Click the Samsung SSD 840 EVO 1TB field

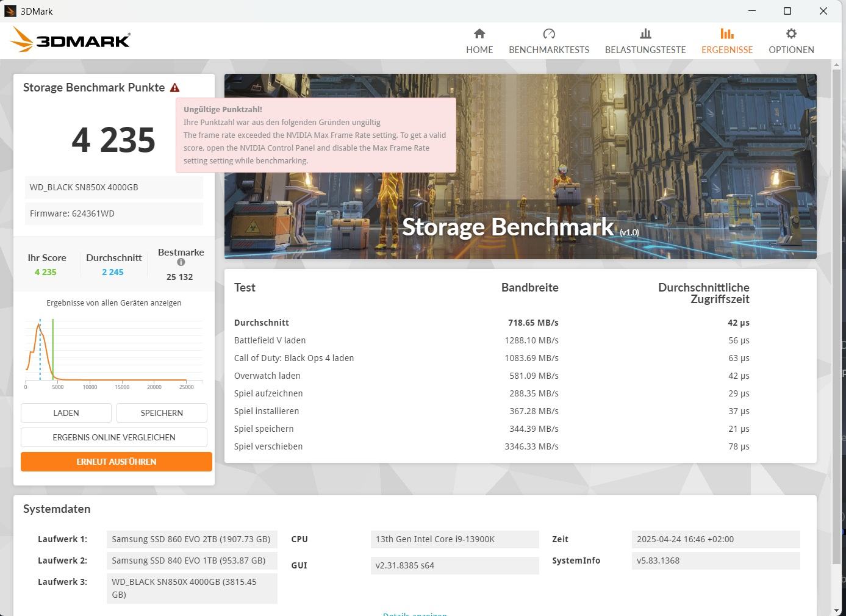(192, 560)
